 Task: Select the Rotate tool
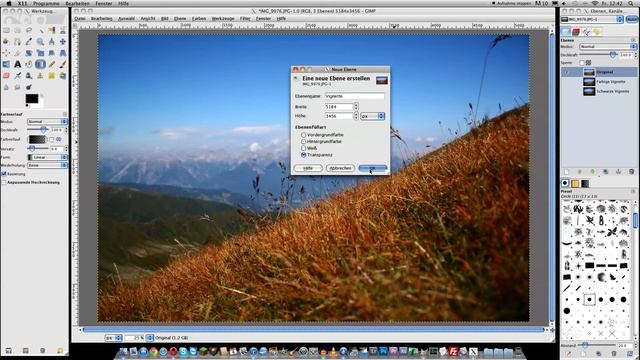pyautogui.click(x=29, y=53)
